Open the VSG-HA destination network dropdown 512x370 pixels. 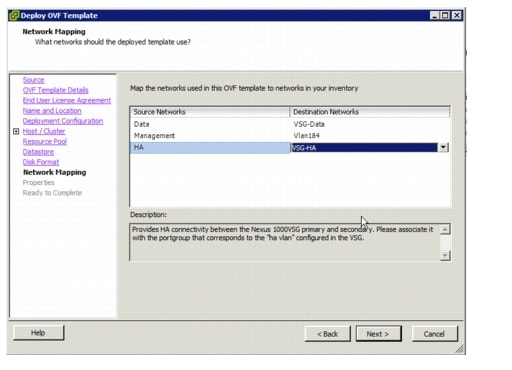pyautogui.click(x=443, y=147)
